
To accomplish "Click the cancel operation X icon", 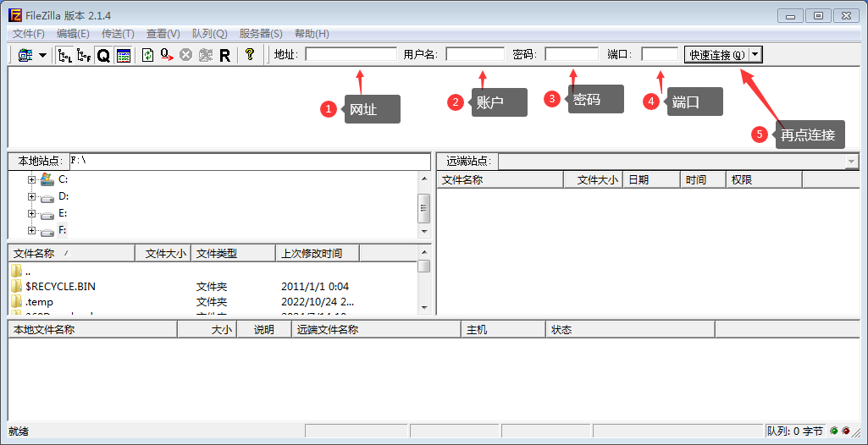I will point(186,55).
